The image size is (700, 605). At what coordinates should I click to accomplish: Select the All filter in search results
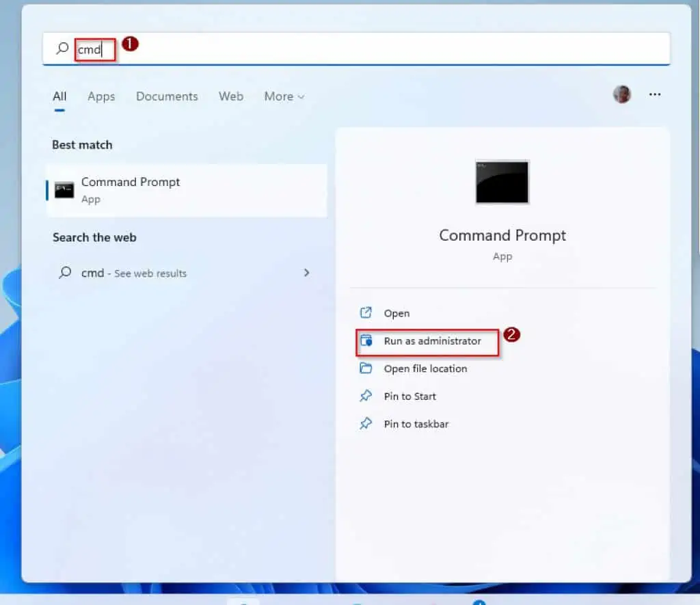[x=59, y=96]
